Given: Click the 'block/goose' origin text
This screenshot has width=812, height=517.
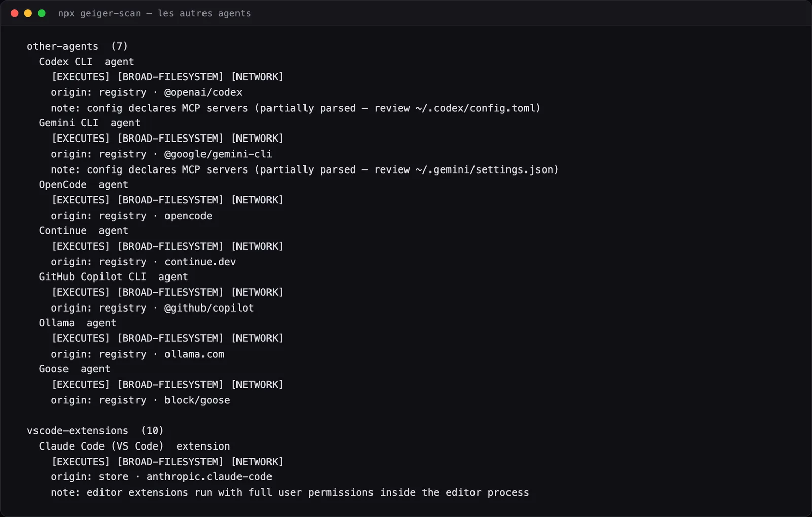Looking at the screenshot, I should point(197,400).
